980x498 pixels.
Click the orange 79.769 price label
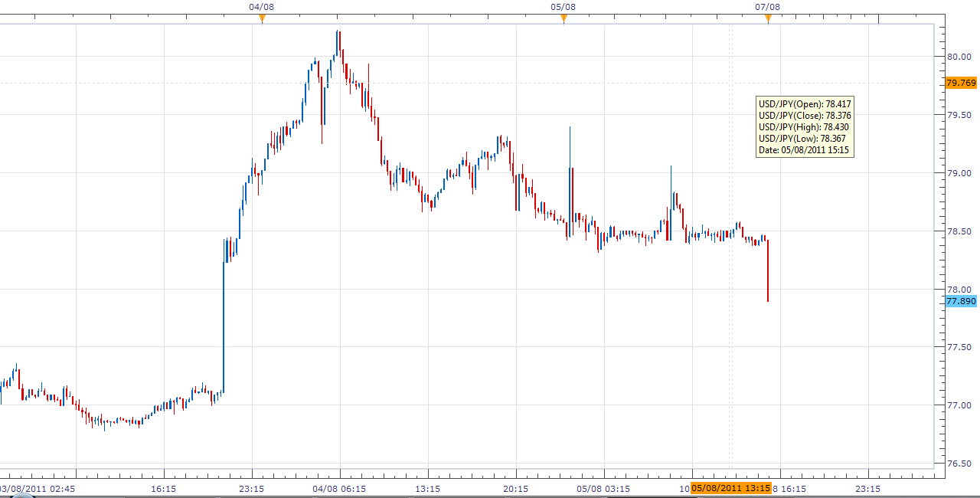[x=962, y=83]
